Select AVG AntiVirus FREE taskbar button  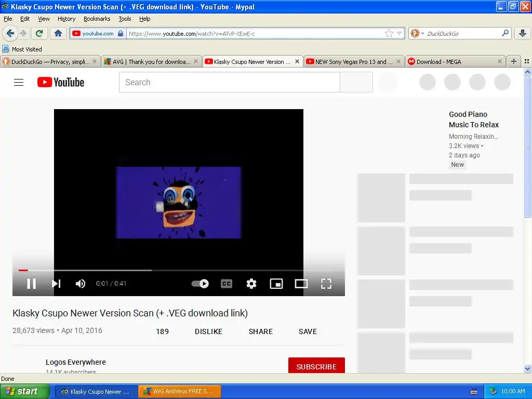pyautogui.click(x=179, y=392)
